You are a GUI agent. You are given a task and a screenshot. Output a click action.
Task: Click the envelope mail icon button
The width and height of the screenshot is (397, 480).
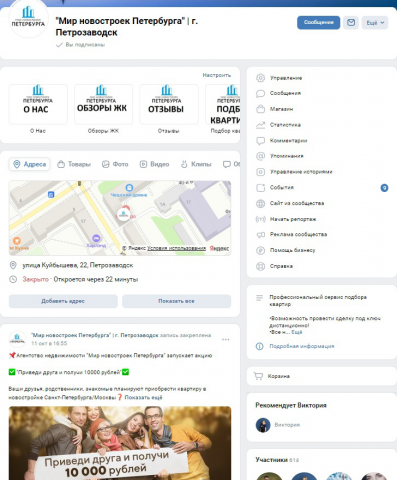tap(351, 23)
